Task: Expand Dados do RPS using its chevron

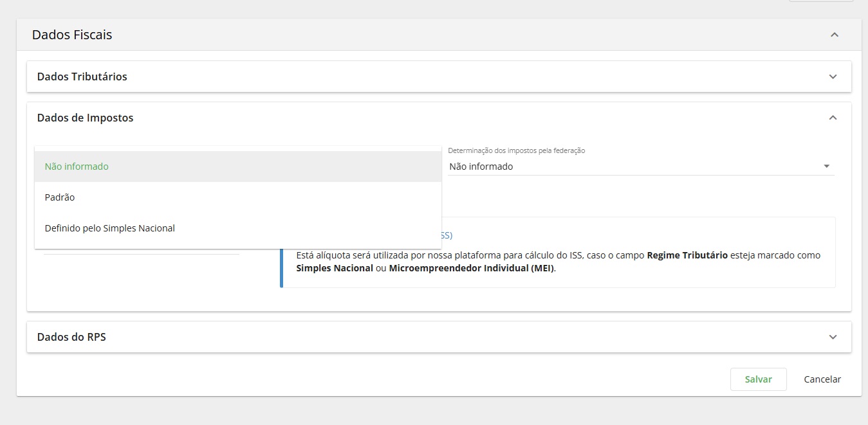Action: coord(833,337)
